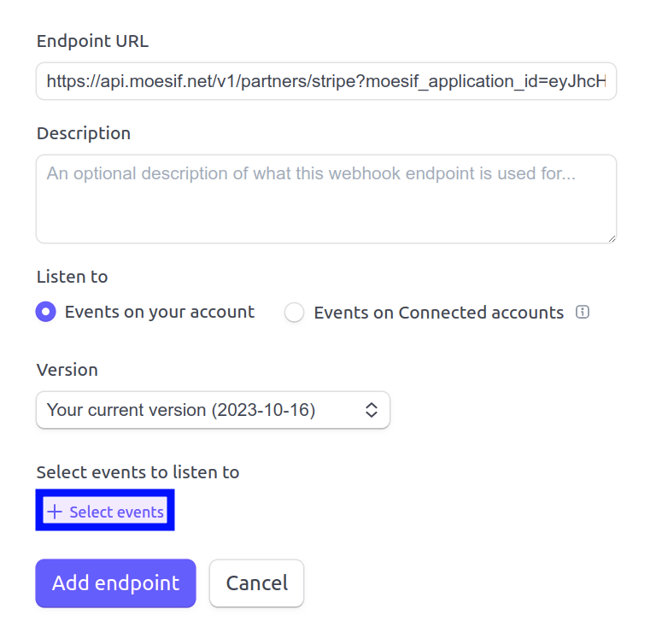This screenshot has width=656, height=644.
Task: Click the 'Listen to' section label
Action: pos(72,277)
